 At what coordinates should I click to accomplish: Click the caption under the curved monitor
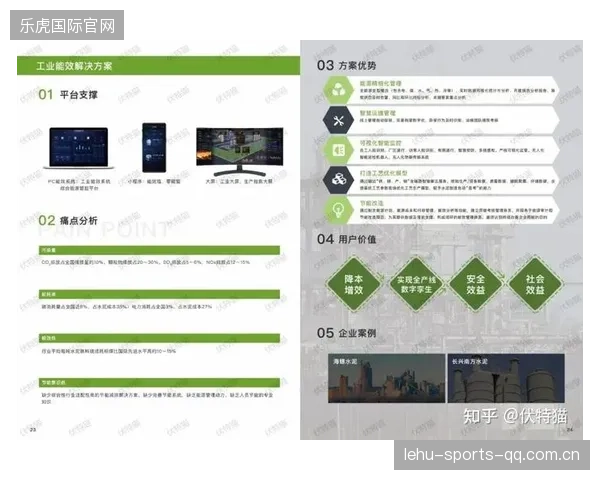239,181
